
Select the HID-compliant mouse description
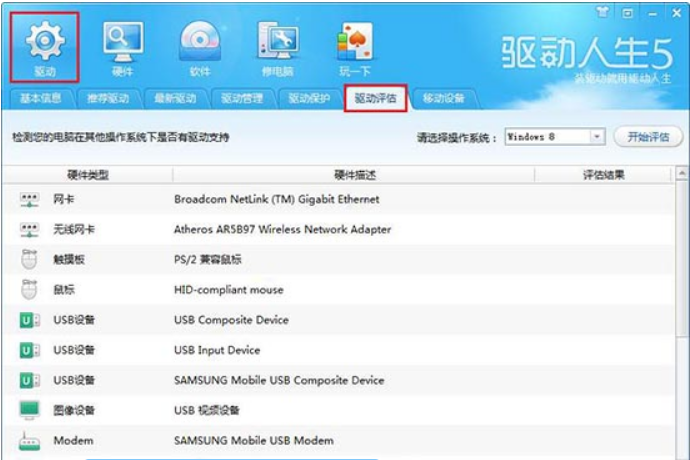(229, 290)
